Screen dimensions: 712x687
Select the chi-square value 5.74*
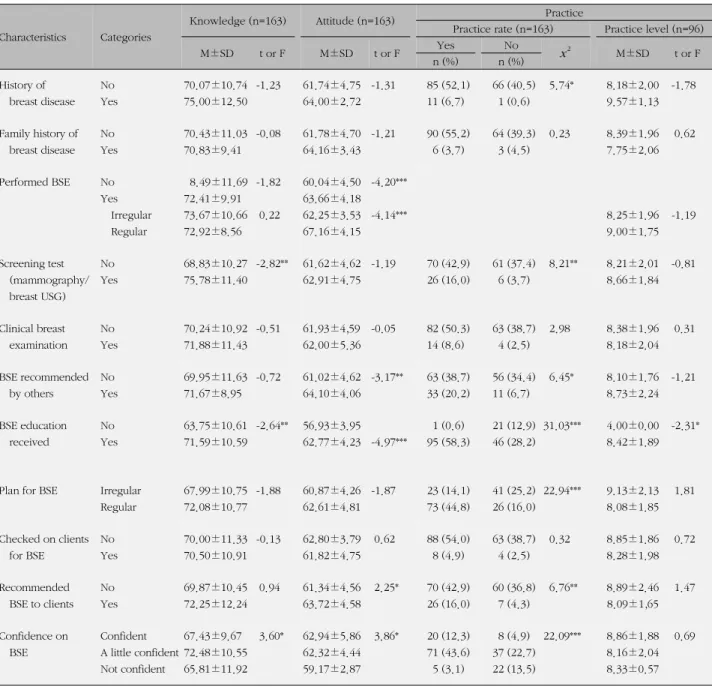tap(561, 85)
